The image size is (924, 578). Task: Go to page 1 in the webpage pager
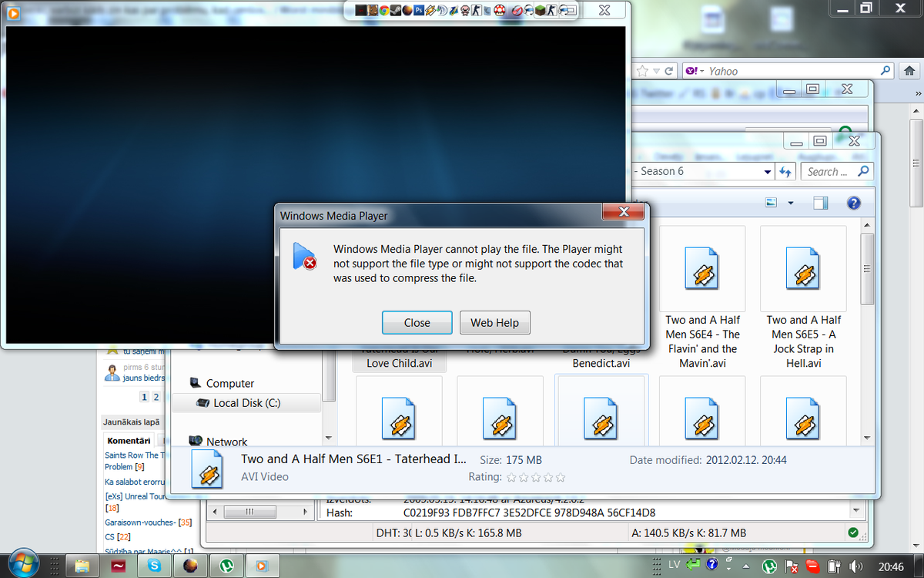click(x=144, y=397)
